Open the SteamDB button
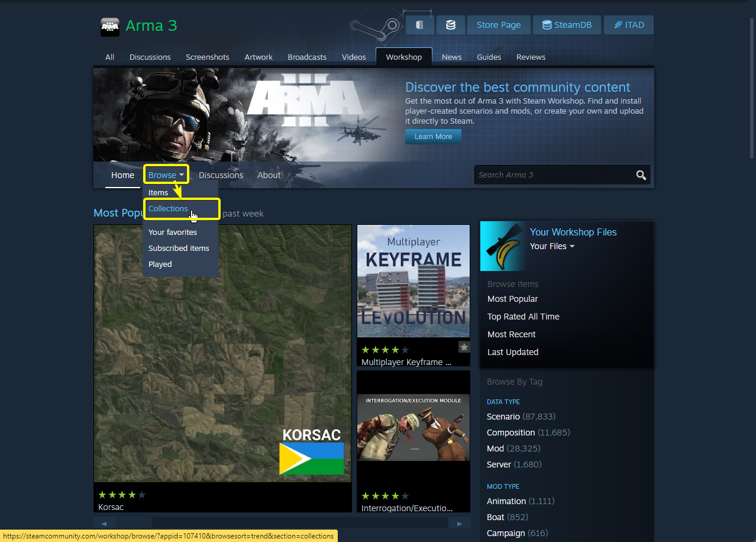 (x=567, y=25)
